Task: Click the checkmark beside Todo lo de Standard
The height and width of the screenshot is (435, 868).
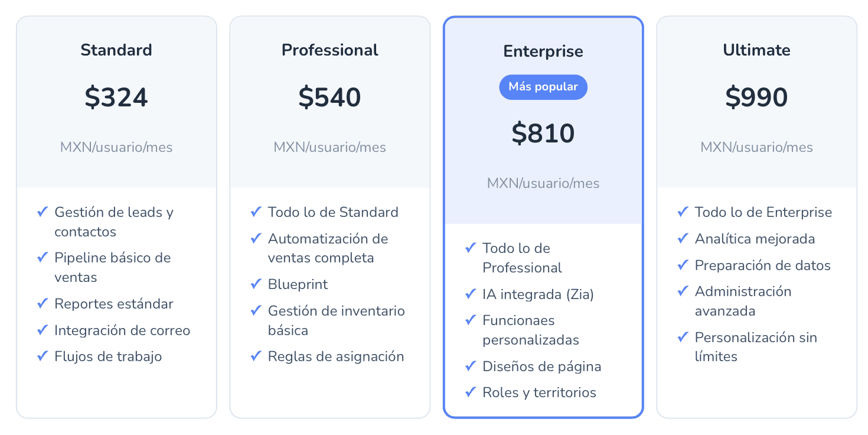Action: click(x=256, y=212)
